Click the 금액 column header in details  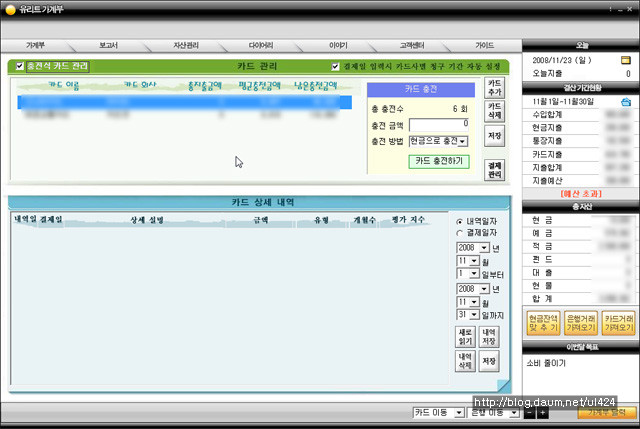tap(261, 220)
